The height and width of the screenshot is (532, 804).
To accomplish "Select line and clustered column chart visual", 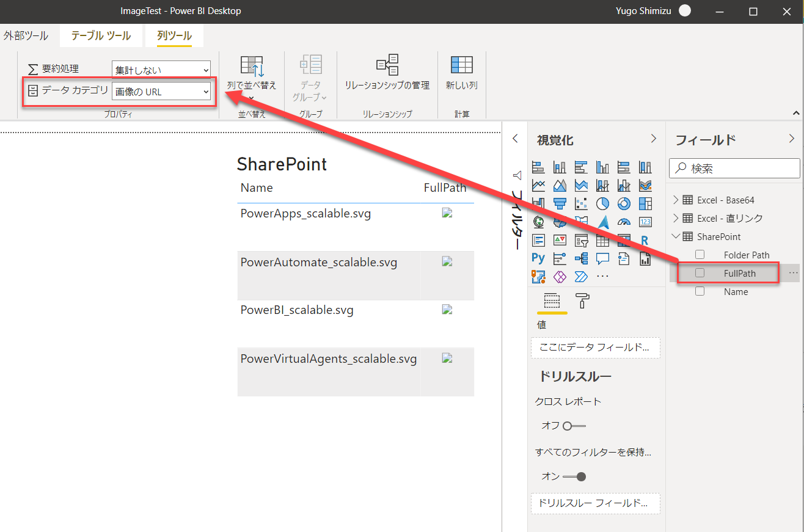I will click(x=624, y=185).
